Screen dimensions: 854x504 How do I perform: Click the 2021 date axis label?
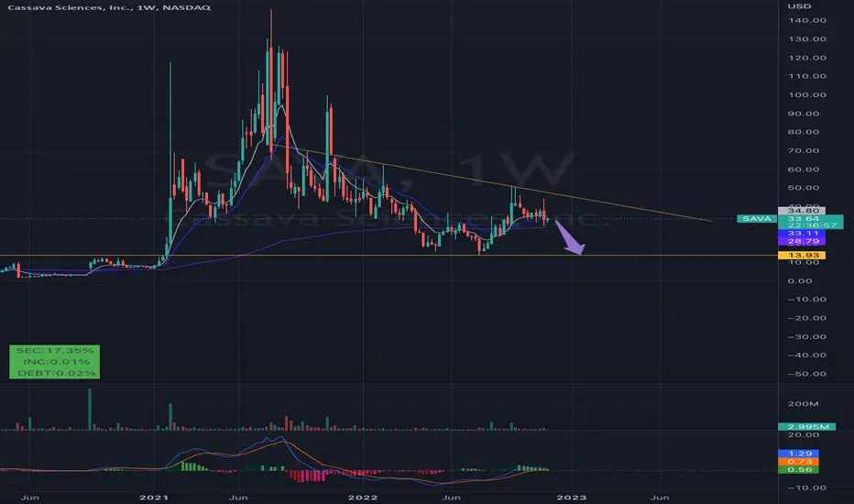pos(154,497)
